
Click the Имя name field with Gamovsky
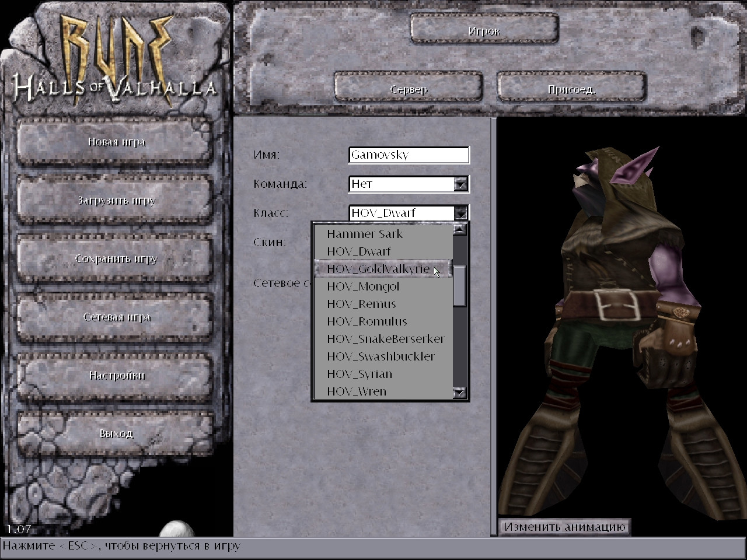[409, 155]
